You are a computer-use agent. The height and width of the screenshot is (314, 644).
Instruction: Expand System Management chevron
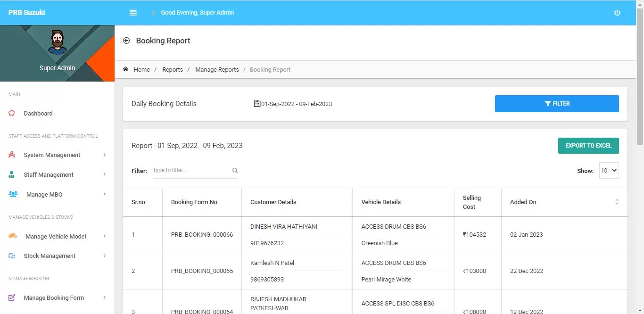pyautogui.click(x=105, y=155)
